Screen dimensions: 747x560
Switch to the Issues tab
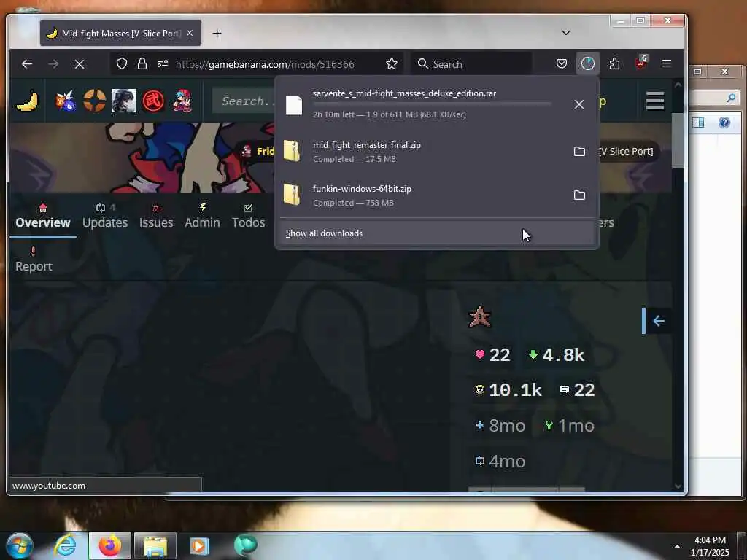[x=156, y=216]
